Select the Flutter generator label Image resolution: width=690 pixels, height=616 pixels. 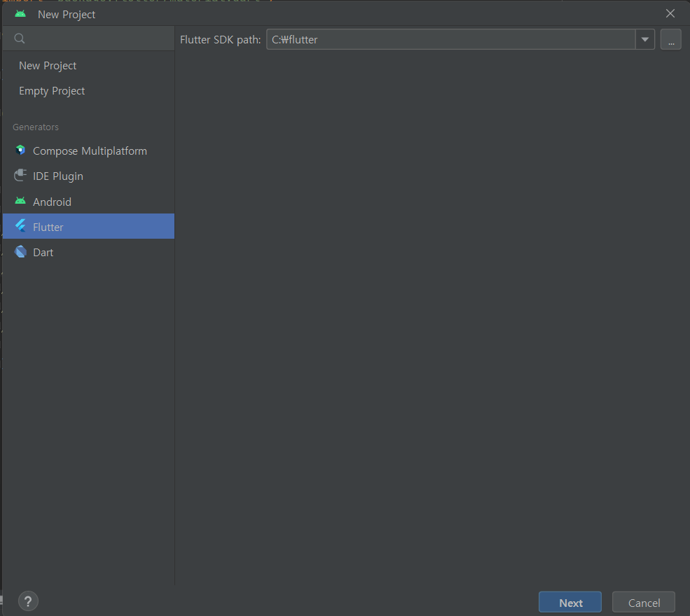[48, 227]
